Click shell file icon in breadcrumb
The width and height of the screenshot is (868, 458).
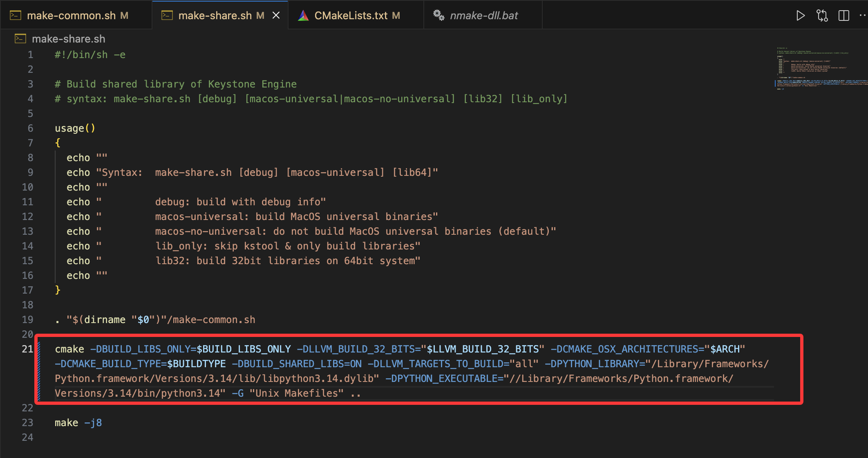pyautogui.click(x=20, y=39)
